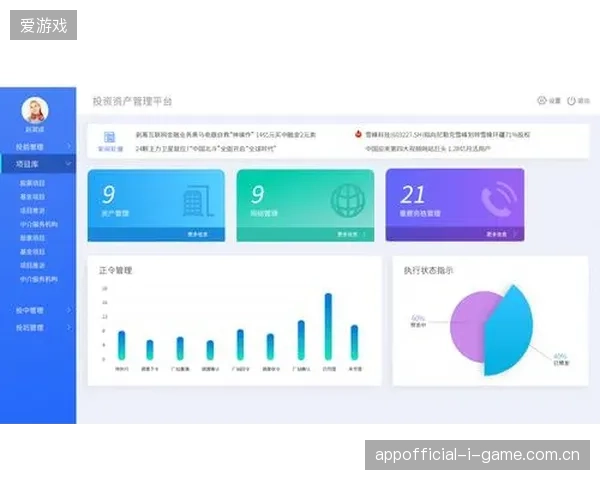Click the purple 60% pie chart slice
Screen dimensions: 600x480
click(x=467, y=325)
